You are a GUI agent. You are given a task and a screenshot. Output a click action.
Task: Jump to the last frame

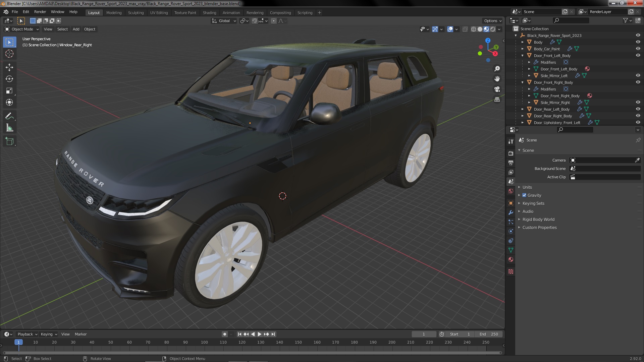pyautogui.click(x=273, y=334)
